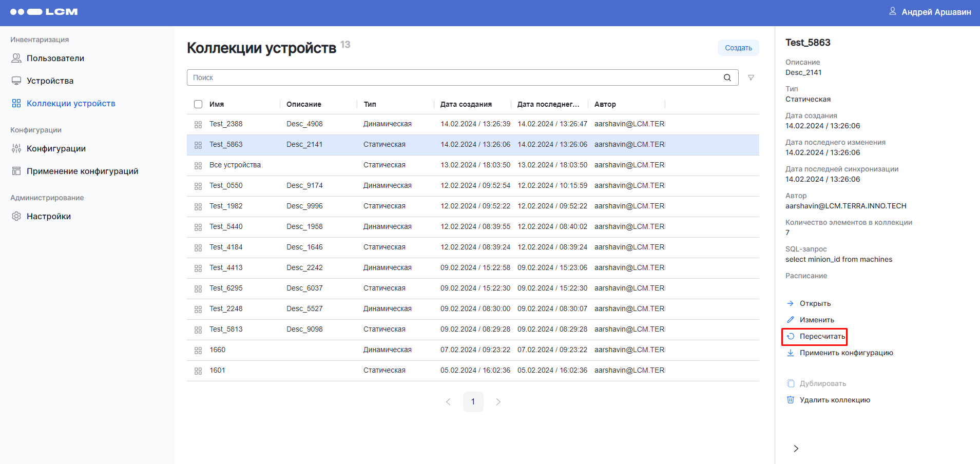Screen dimensions: 980x464
Task: Click the LCM logo
Action: (x=44, y=12)
